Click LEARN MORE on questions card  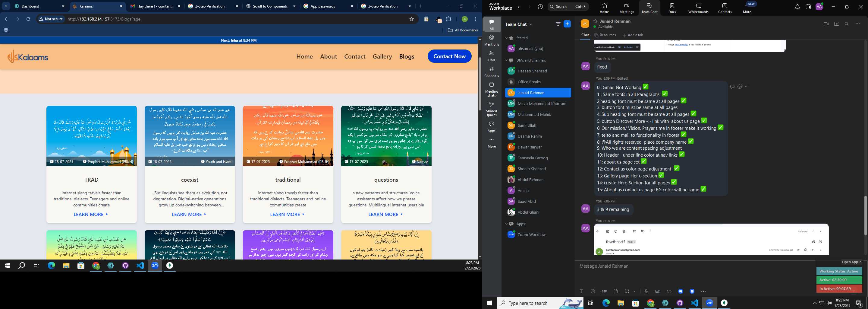click(386, 215)
